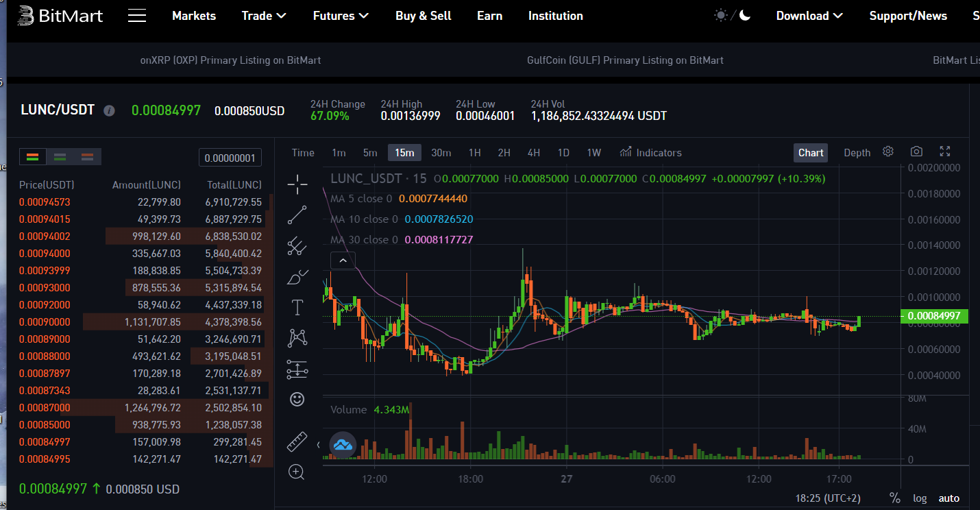This screenshot has height=510, width=980.
Task: Click sell order price 0.00087000
Action: pyautogui.click(x=45, y=408)
